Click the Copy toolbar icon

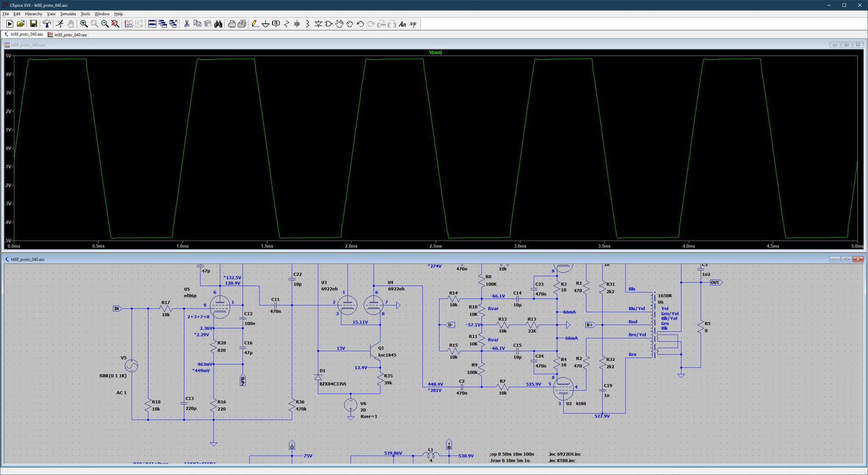[x=197, y=24]
